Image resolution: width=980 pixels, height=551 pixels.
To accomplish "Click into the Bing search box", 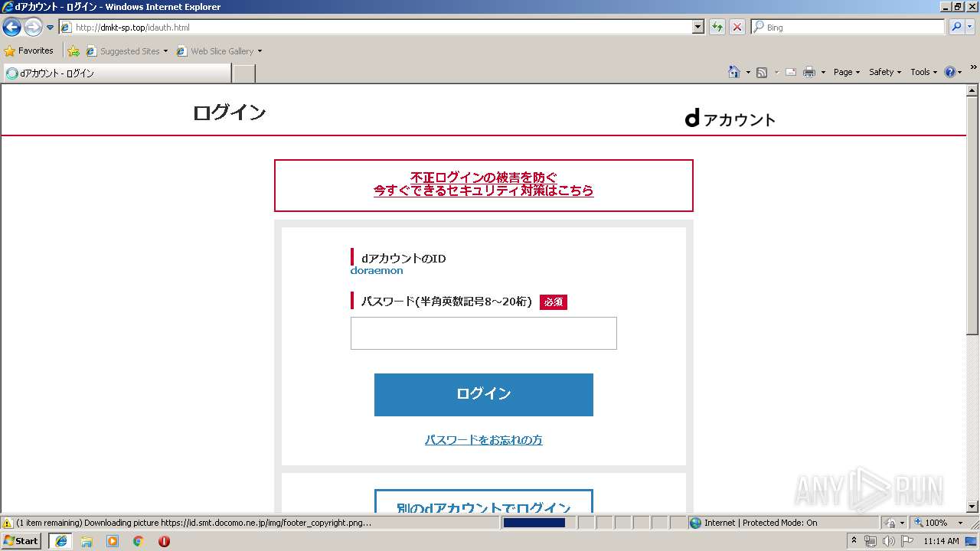I will 848,28.
